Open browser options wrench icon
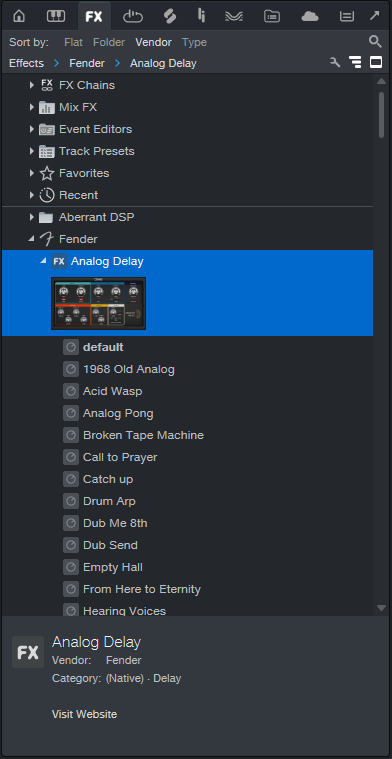 tap(335, 62)
